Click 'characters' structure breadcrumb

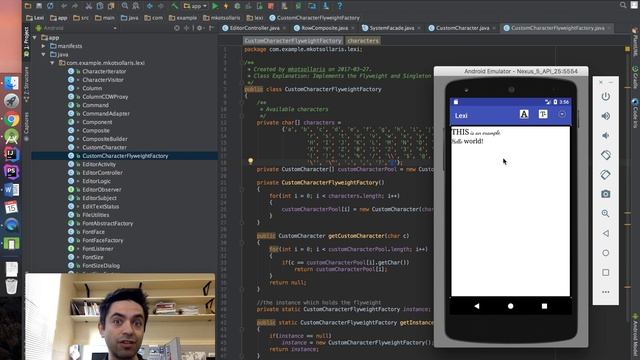pos(363,41)
